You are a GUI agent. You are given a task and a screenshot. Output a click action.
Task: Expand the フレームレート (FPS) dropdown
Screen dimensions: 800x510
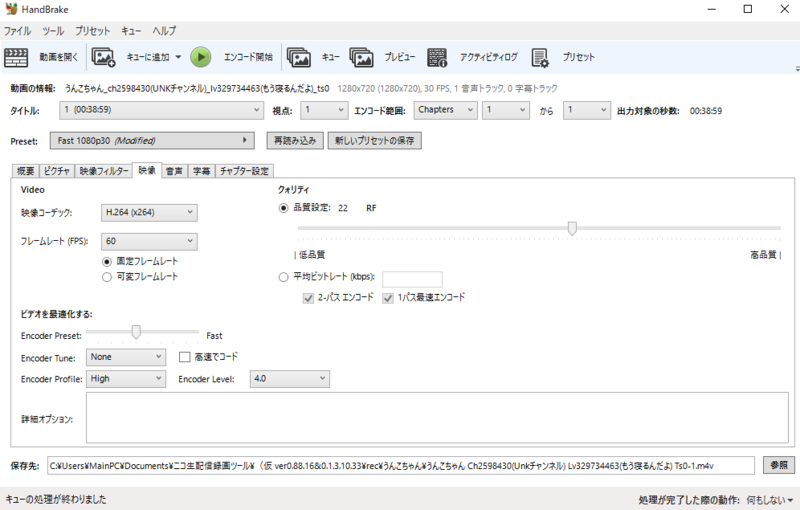149,241
